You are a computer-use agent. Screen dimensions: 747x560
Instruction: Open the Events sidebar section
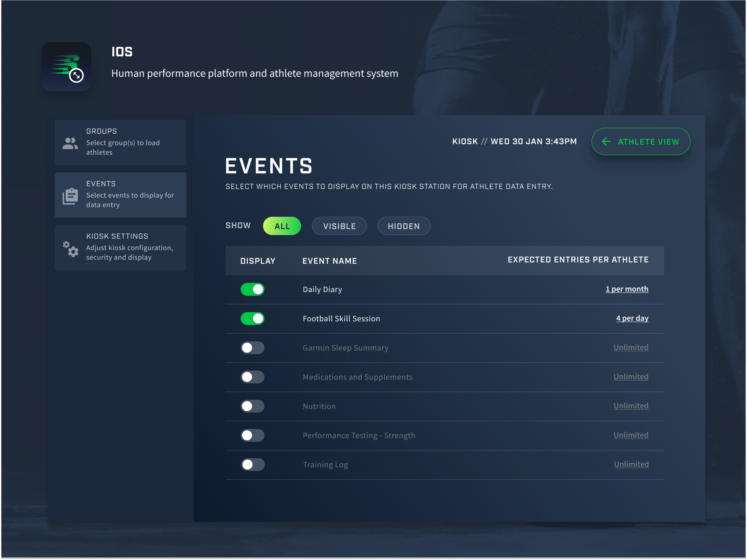pos(121,195)
